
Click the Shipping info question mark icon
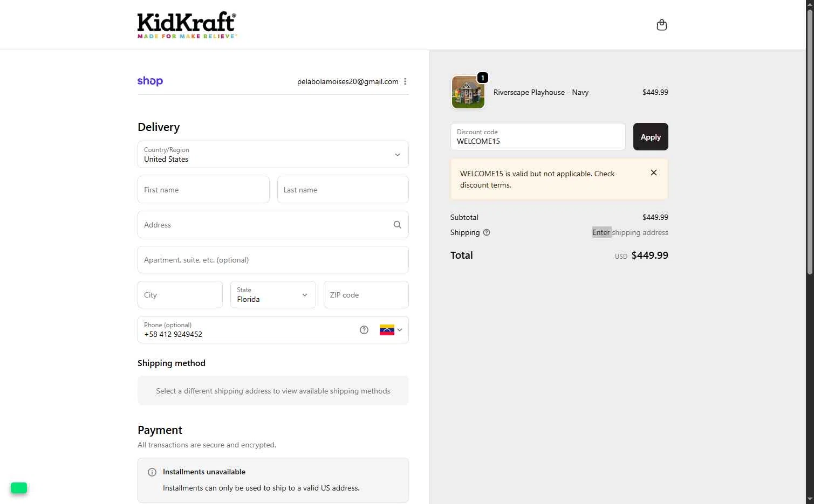487,232
